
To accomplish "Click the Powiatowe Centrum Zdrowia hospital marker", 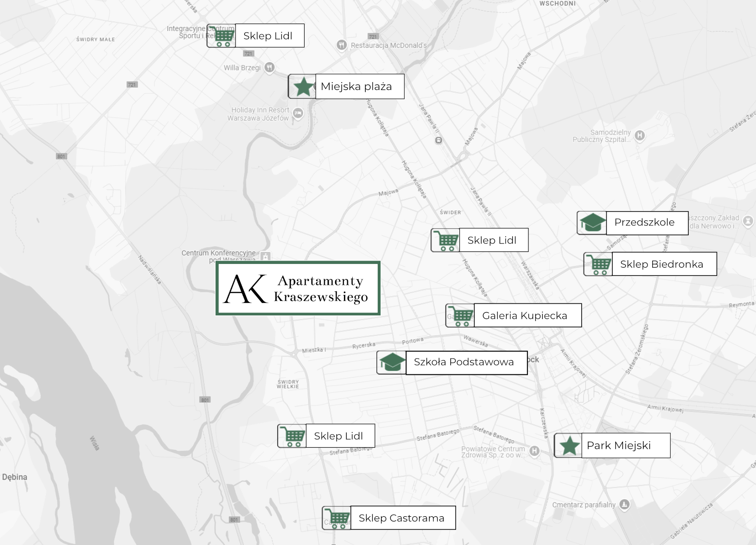I will (534, 451).
